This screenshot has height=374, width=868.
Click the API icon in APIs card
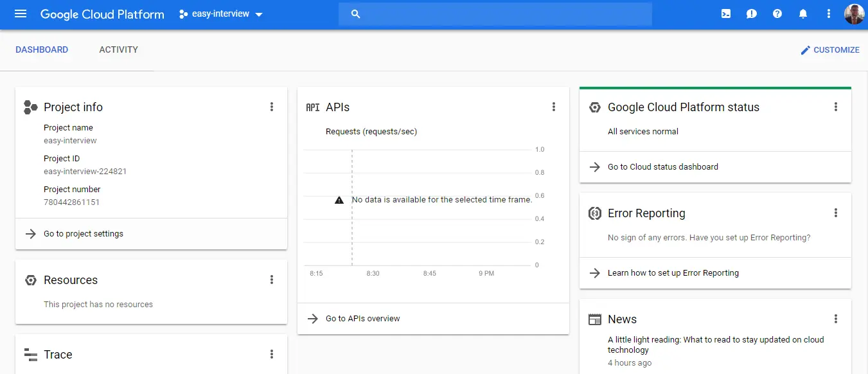(313, 107)
